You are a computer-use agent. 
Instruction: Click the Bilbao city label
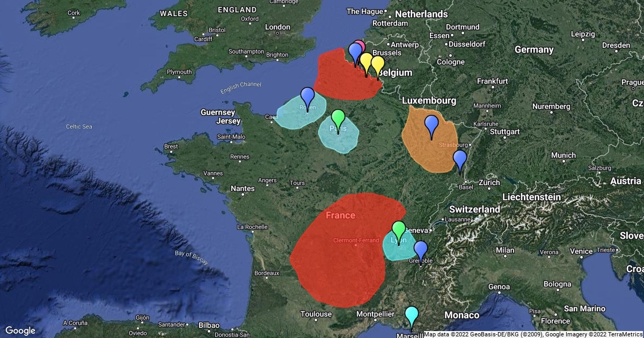pyautogui.click(x=209, y=325)
